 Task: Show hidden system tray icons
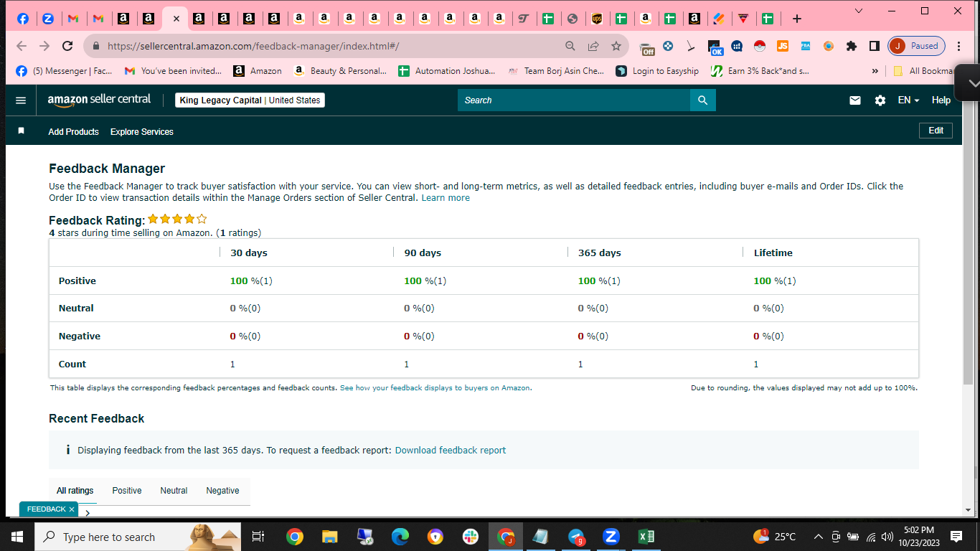click(x=818, y=537)
